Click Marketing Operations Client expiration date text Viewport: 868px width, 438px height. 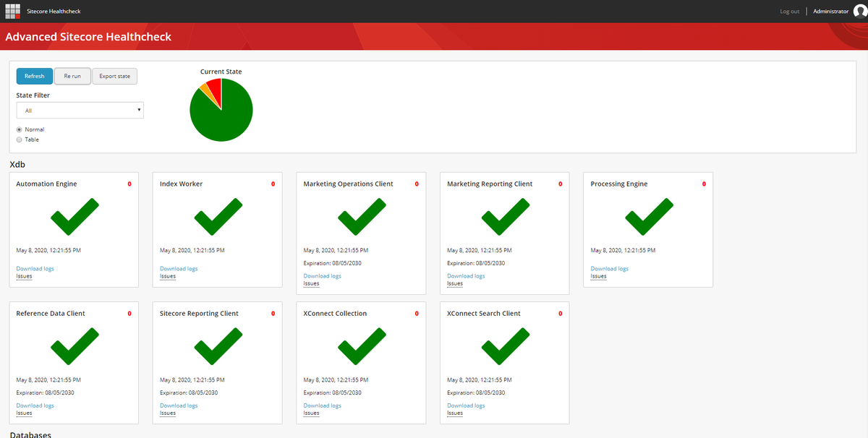coord(332,263)
